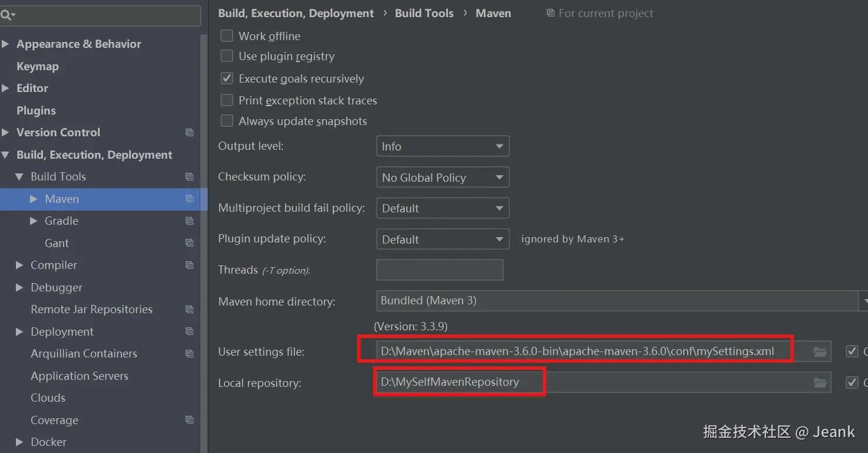868x453 pixels.
Task: Toggle Always update snapshots checkbox
Action: (227, 121)
